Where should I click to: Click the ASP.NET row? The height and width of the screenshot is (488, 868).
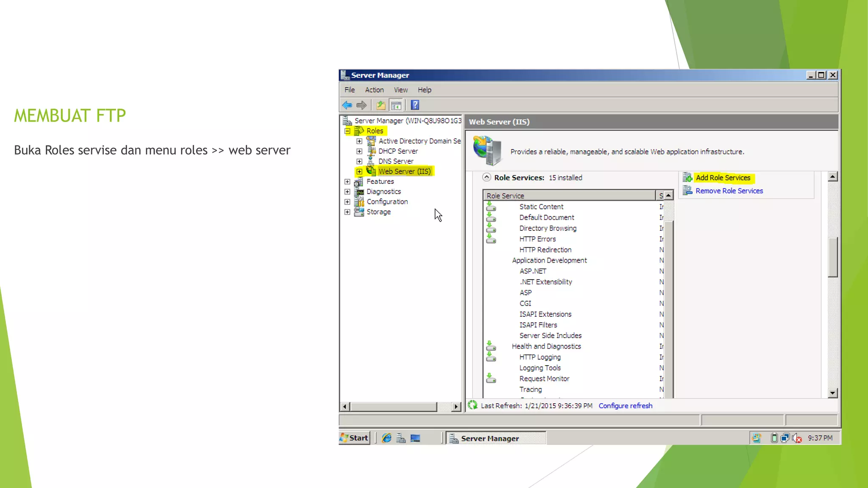tap(574, 271)
